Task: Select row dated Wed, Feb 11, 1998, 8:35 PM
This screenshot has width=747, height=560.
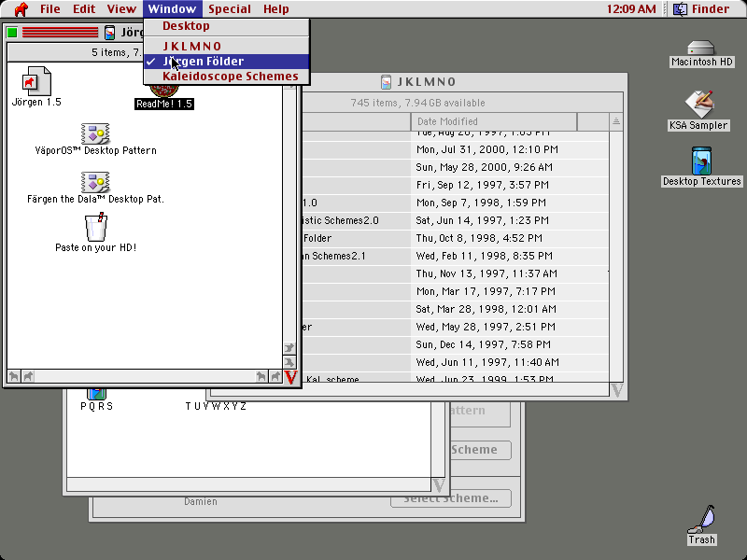Action: tap(455, 256)
